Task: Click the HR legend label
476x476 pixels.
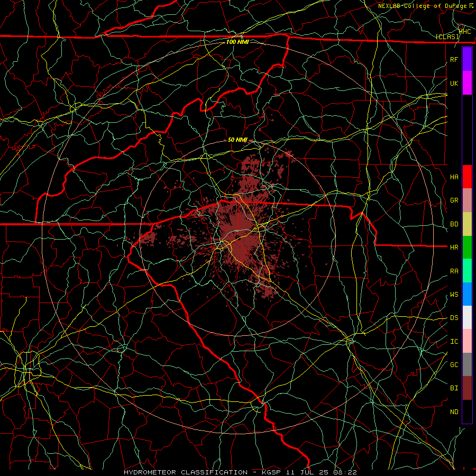Action: (x=454, y=248)
